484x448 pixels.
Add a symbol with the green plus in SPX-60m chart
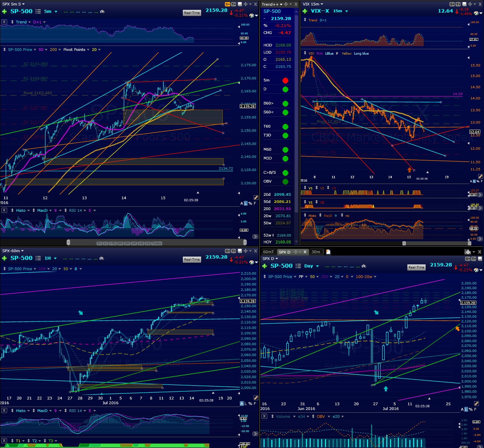click(x=4, y=258)
